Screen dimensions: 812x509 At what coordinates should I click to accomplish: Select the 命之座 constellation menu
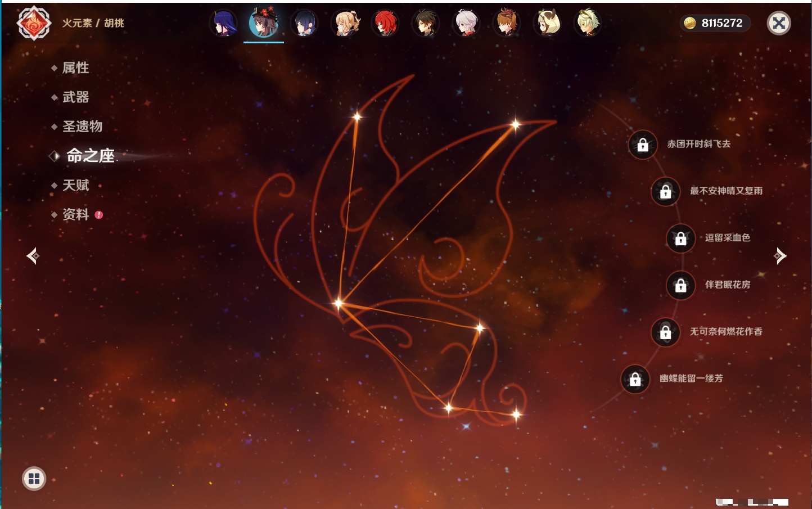pos(90,156)
